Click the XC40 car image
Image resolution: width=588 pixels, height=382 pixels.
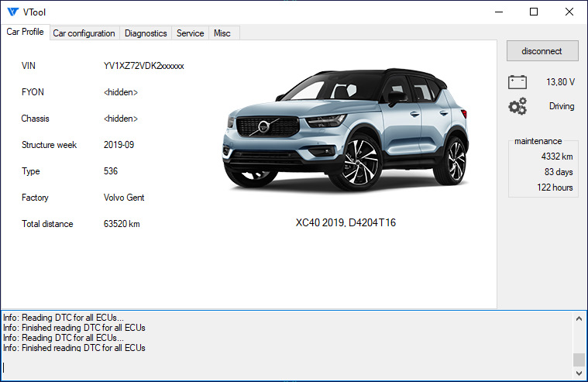[x=345, y=129]
